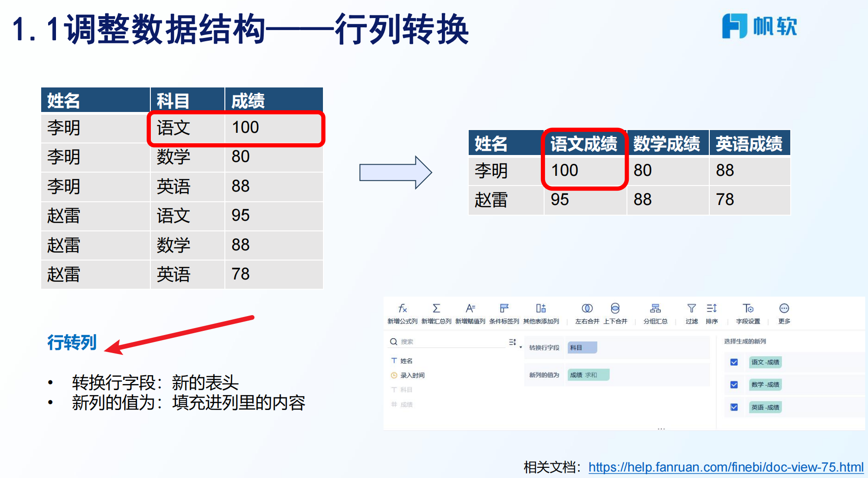
Task: Click the 新增公式列 fx icon
Action: point(403,309)
